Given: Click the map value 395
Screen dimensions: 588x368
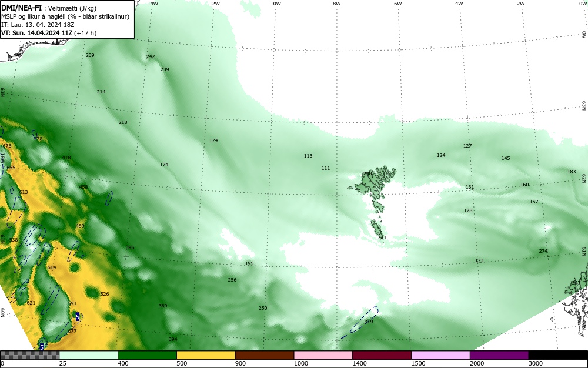Looking at the screenshot, I should click(130, 247).
